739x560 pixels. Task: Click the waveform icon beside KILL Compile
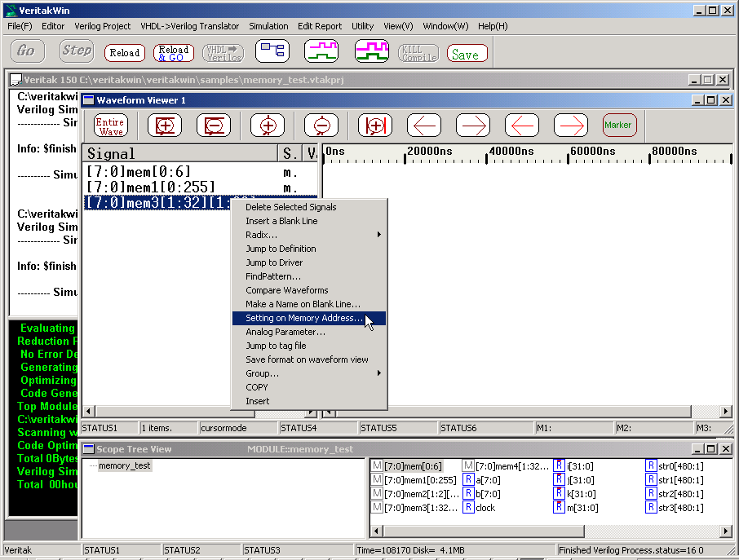pyautogui.click(x=372, y=51)
